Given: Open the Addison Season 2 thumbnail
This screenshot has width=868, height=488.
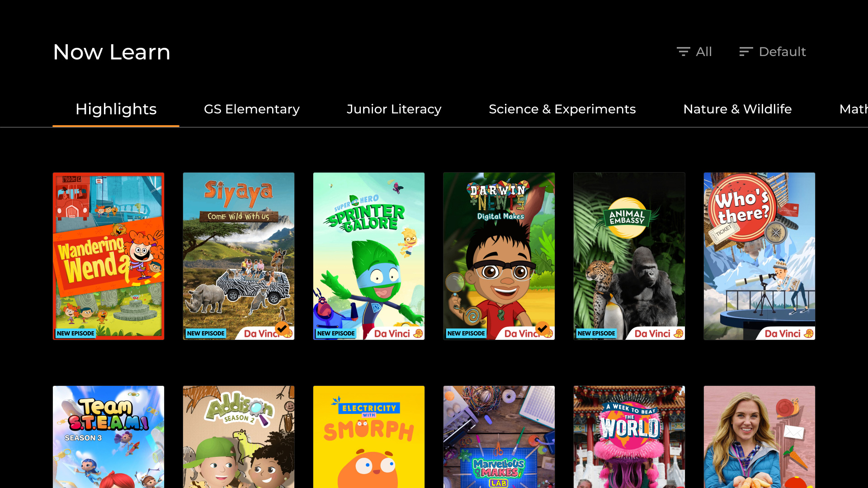Looking at the screenshot, I should pyautogui.click(x=239, y=436).
